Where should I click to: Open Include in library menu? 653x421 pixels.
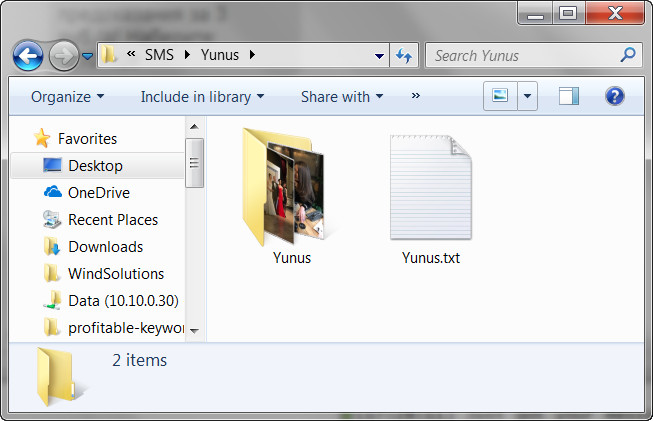point(202,97)
